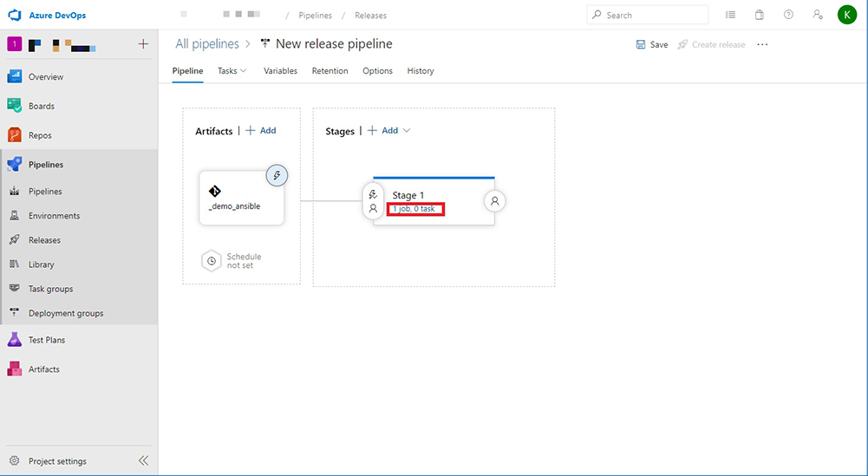Screen dimensions: 868x476
Task: Open the 1 job, 0 task link
Action: [414, 209]
